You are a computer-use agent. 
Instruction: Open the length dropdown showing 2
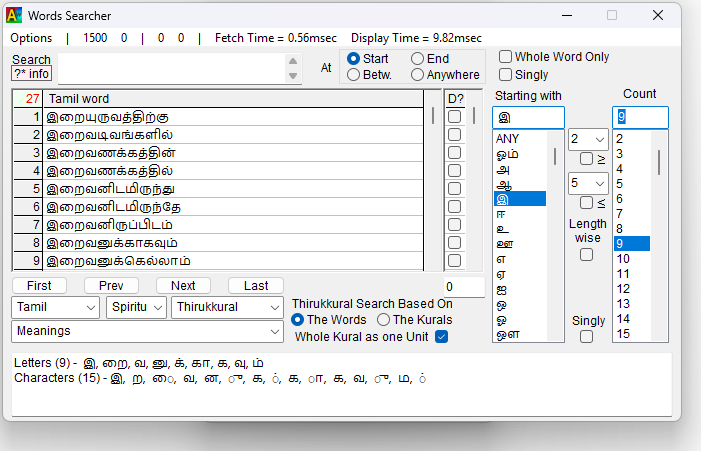click(x=588, y=139)
